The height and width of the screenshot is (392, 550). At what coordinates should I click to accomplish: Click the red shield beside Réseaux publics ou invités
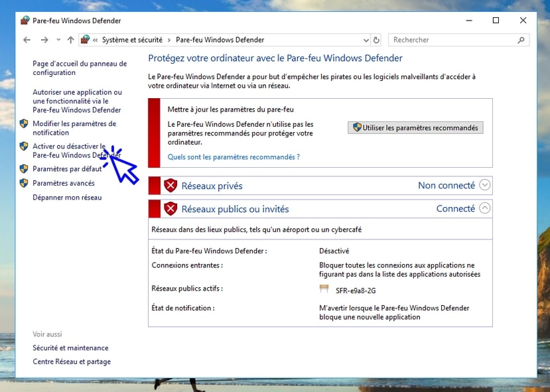171,209
